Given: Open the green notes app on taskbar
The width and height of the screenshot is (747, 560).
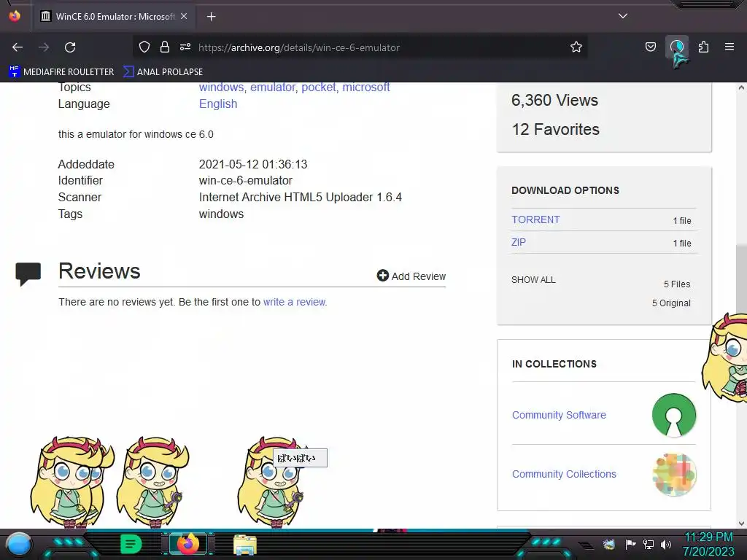Looking at the screenshot, I should (131, 544).
